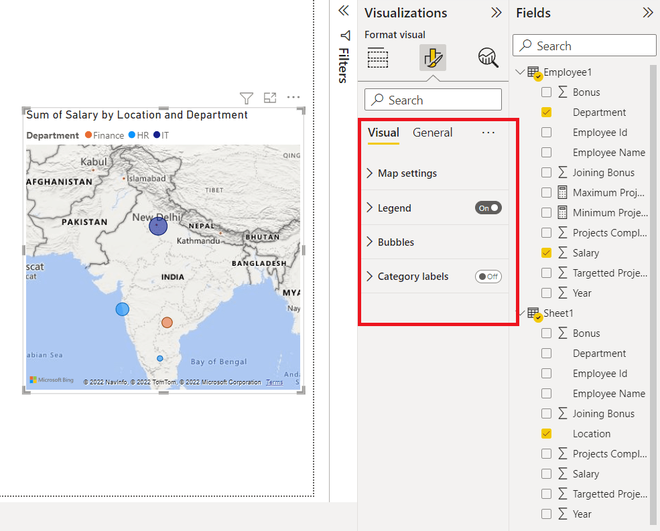Switch to the Visual tab
The height and width of the screenshot is (531, 660).
[383, 133]
